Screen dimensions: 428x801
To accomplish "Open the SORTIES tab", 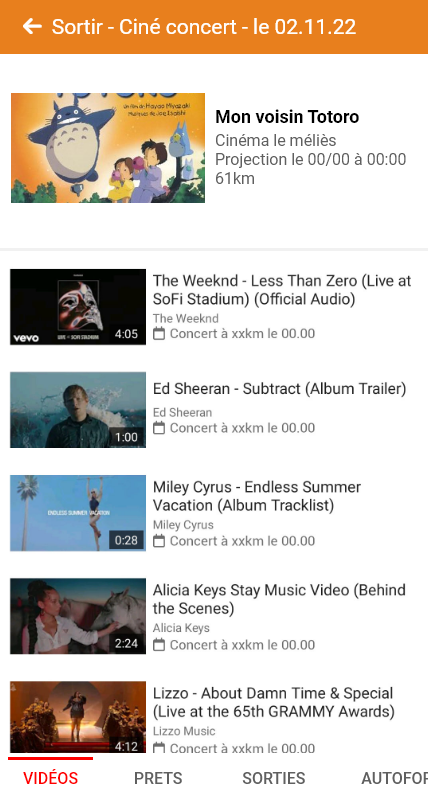I will point(273,779).
